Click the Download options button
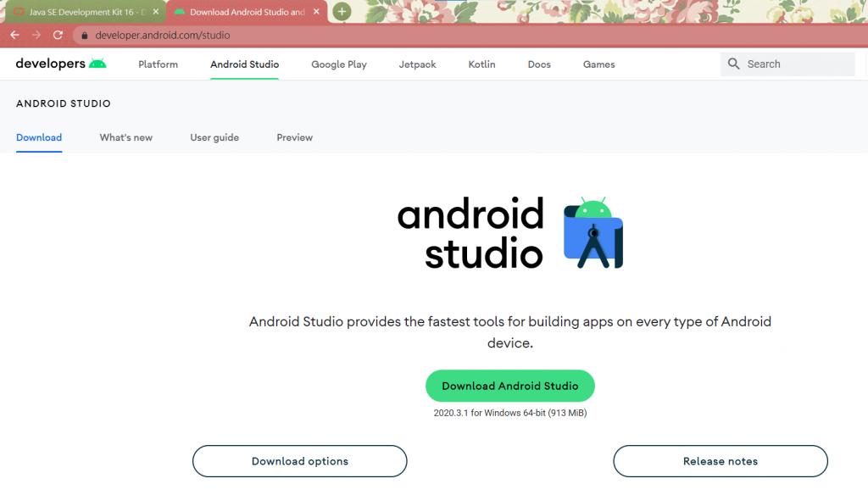 pos(299,461)
